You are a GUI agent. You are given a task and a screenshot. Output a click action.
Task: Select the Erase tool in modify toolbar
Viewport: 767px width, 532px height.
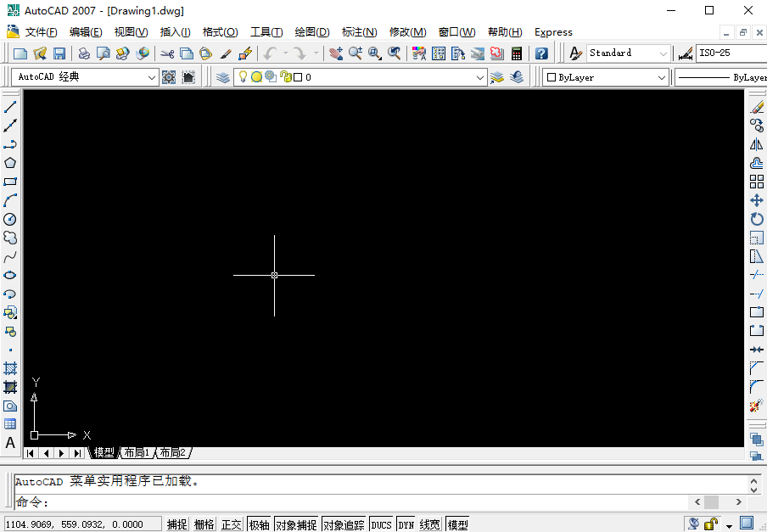point(757,107)
